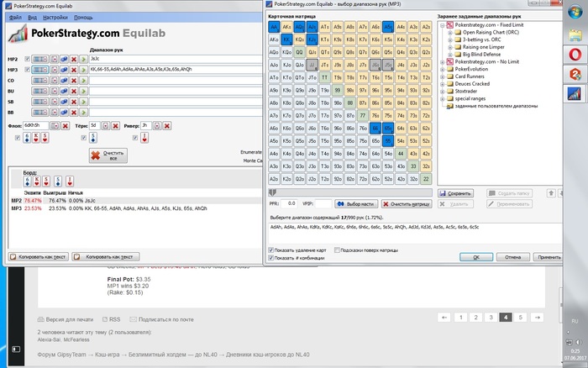Open Opera from the Windows taskbar
Screen dimensions: 588x368
pyautogui.click(x=575, y=55)
